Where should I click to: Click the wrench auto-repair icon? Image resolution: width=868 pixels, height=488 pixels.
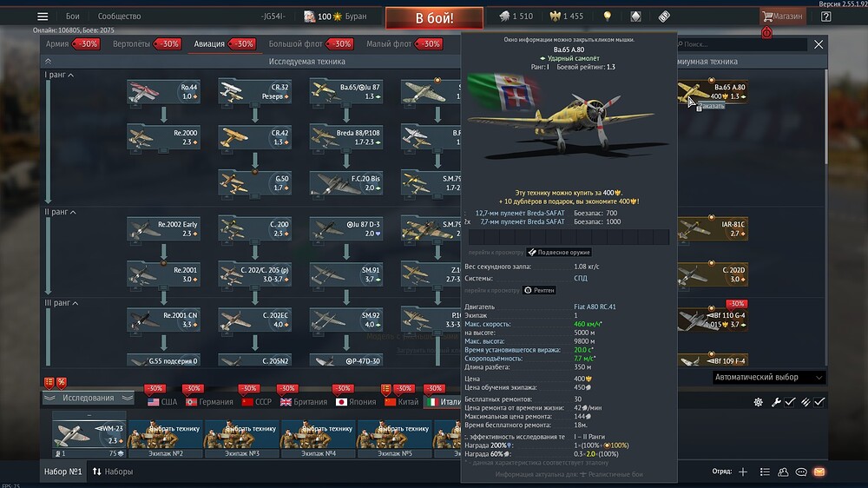[x=776, y=402]
